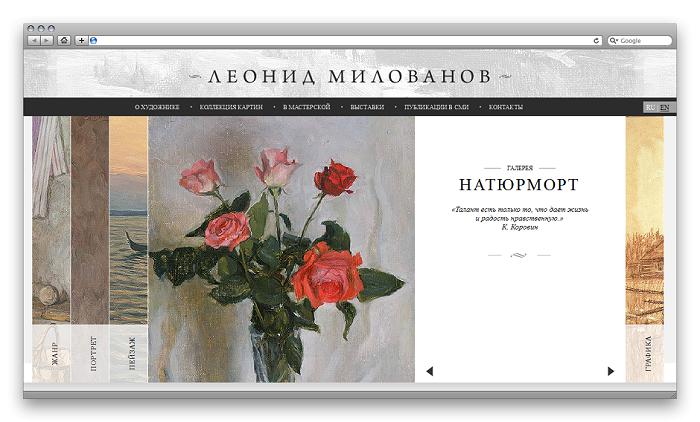Open the browser home page icon

click(x=64, y=41)
